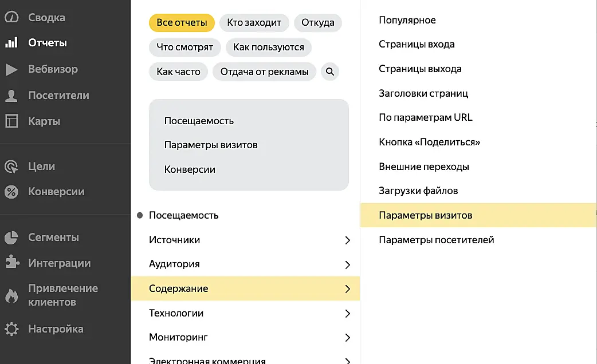Open the Параметры визитов submenu report

[426, 216]
